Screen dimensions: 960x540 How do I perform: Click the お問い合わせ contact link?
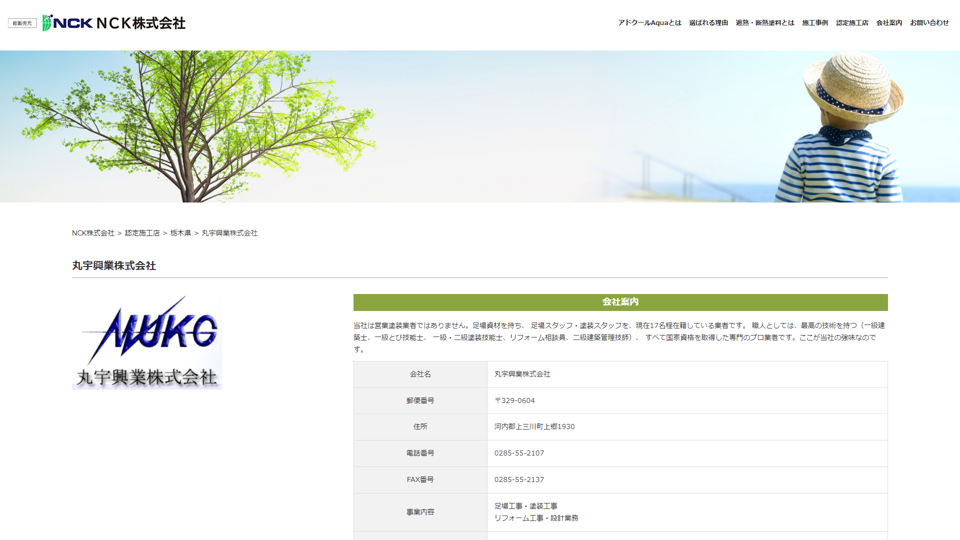coord(929,23)
